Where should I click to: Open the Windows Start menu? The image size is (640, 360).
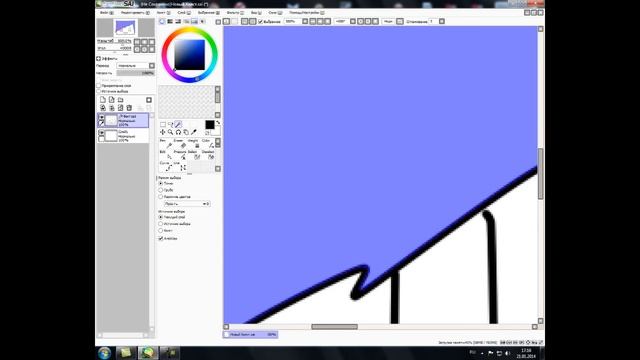[104, 353]
